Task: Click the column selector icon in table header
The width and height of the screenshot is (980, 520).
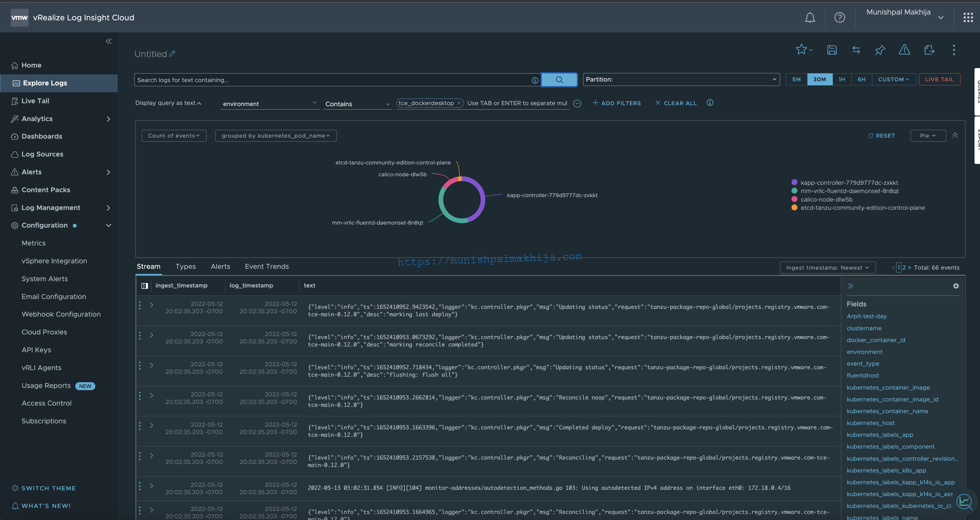Action: (x=144, y=286)
